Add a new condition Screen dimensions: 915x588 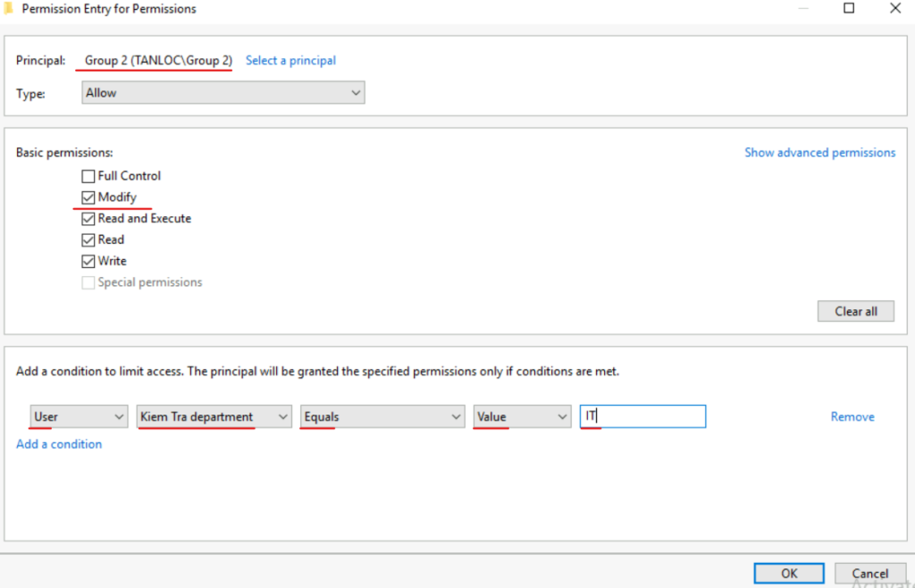[x=58, y=443]
